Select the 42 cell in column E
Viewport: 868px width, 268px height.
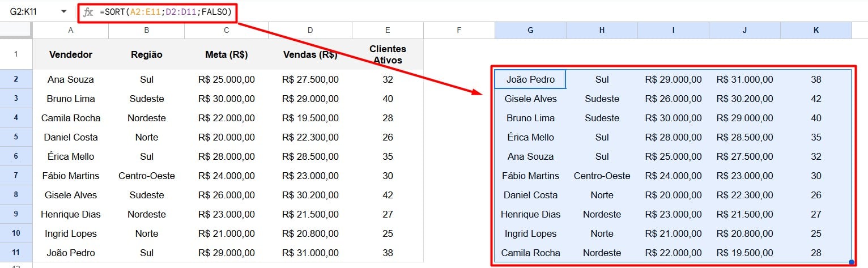point(388,195)
